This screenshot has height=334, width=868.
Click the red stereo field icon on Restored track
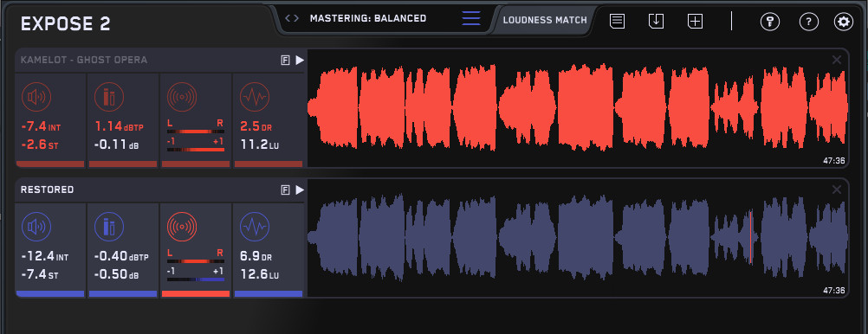[x=181, y=227]
